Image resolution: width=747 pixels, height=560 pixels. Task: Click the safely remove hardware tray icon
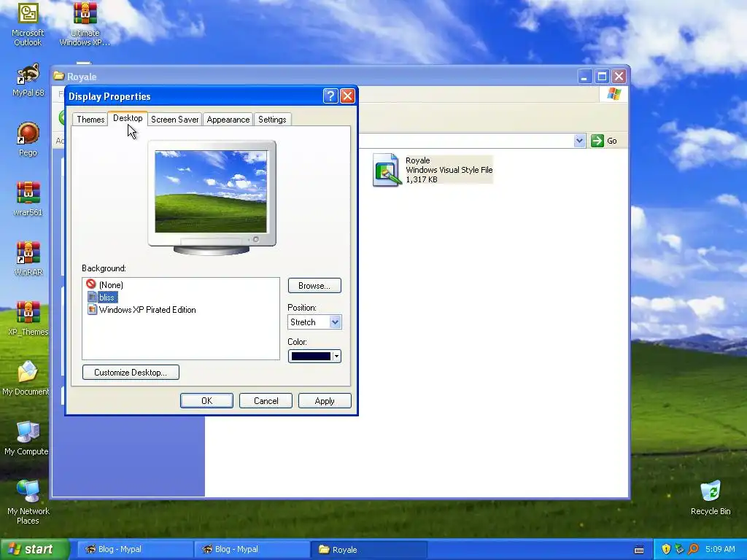pyautogui.click(x=680, y=549)
